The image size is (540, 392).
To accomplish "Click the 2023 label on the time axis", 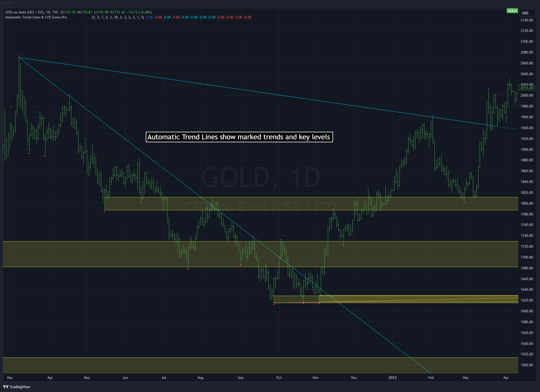I will tap(392, 378).
